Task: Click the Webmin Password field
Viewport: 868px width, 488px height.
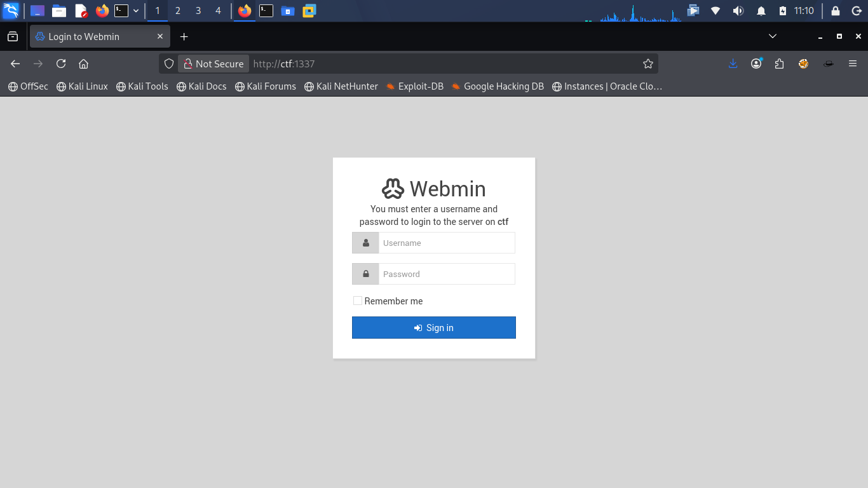Action: pos(447,274)
